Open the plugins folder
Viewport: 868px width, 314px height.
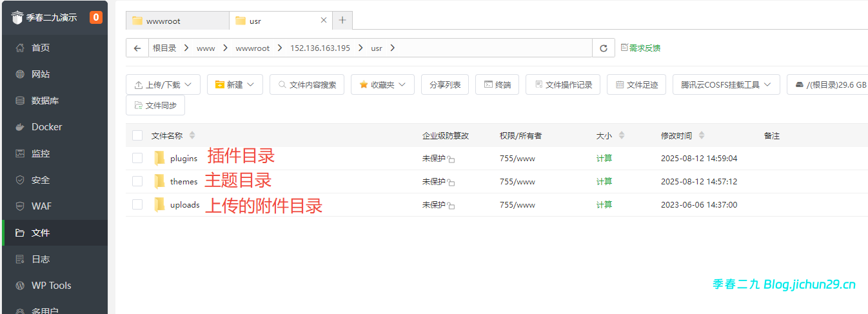point(184,159)
